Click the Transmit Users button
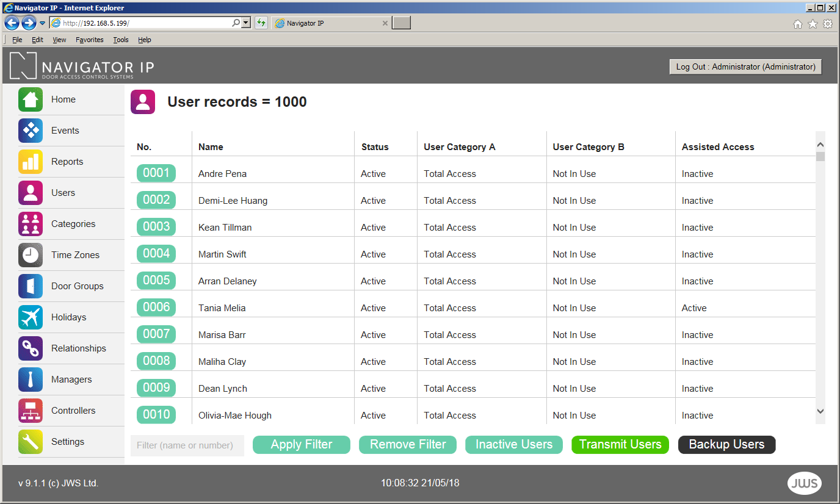 pos(620,445)
